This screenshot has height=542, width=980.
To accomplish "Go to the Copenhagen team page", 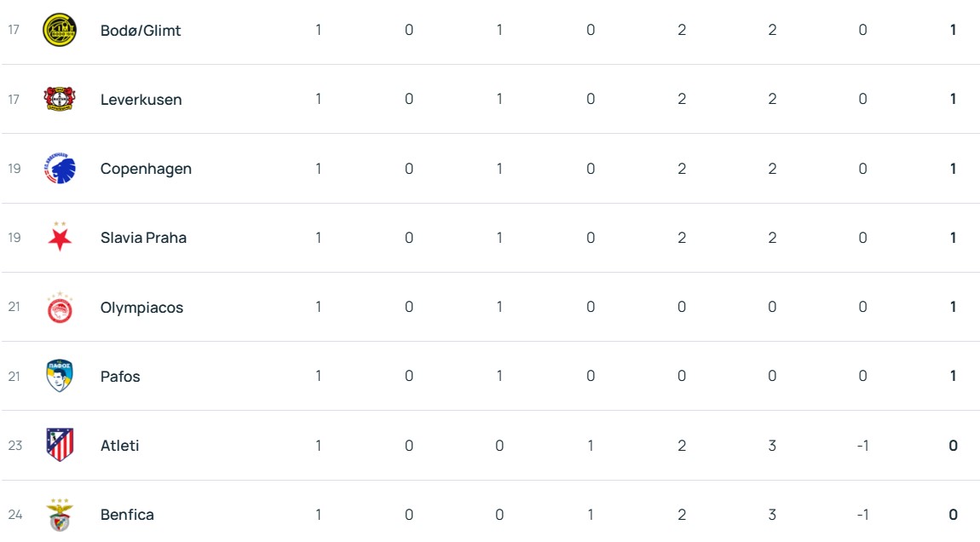I will tap(146, 169).
